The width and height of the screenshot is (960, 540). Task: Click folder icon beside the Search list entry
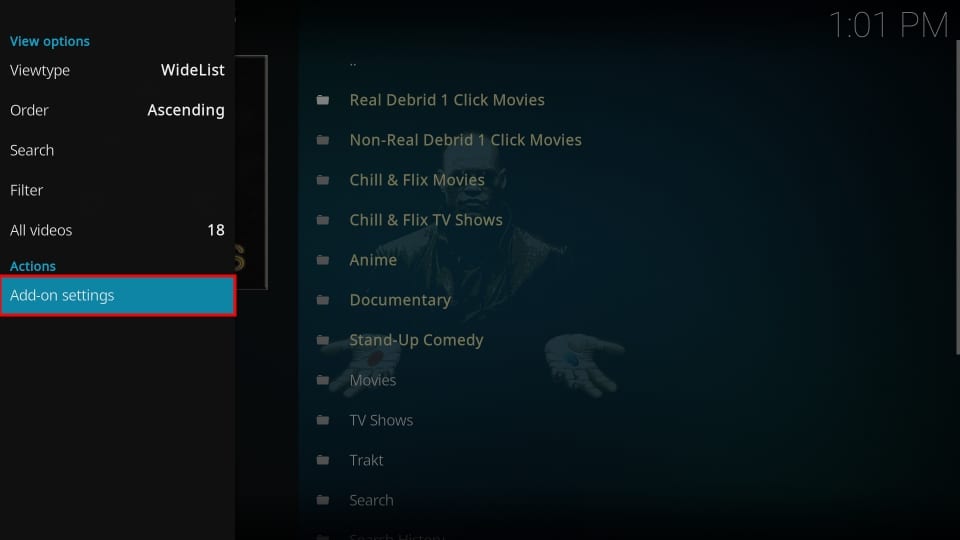pos(323,500)
